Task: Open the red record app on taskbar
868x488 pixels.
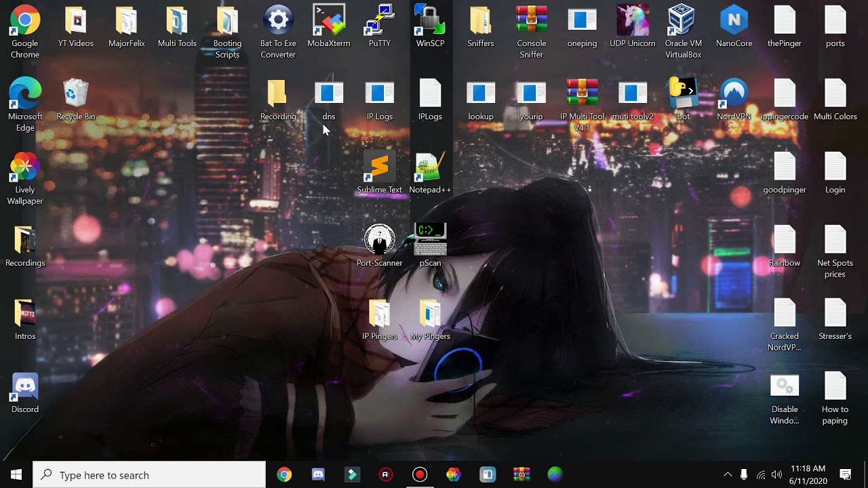Action: pos(420,474)
